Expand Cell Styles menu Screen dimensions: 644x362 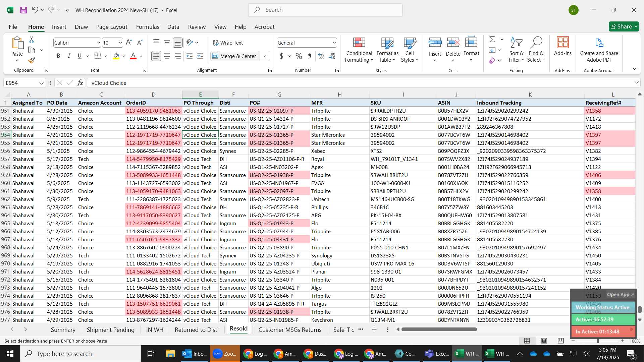410,50
